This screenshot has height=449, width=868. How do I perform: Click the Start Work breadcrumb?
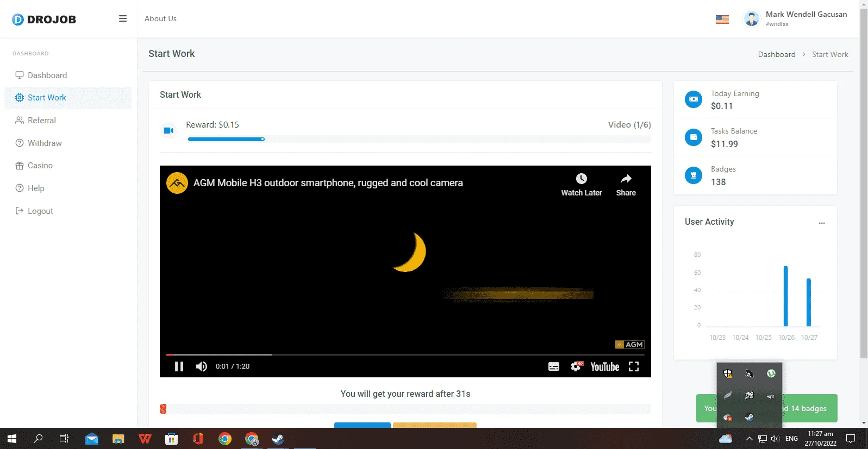click(x=830, y=54)
